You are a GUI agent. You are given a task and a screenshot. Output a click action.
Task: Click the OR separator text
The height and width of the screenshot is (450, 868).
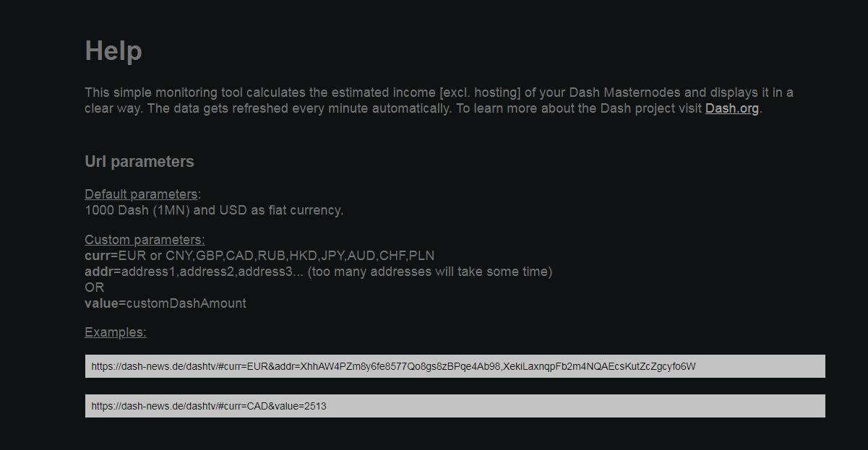point(95,287)
